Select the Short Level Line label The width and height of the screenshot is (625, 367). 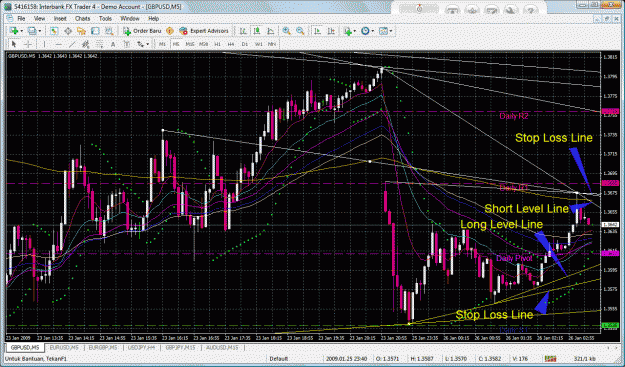(x=526, y=208)
